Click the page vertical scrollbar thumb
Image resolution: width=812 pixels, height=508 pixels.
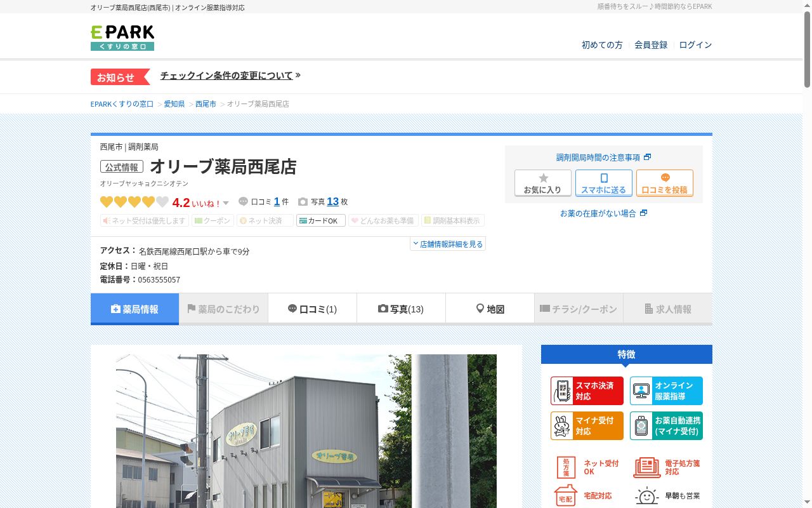click(807, 50)
